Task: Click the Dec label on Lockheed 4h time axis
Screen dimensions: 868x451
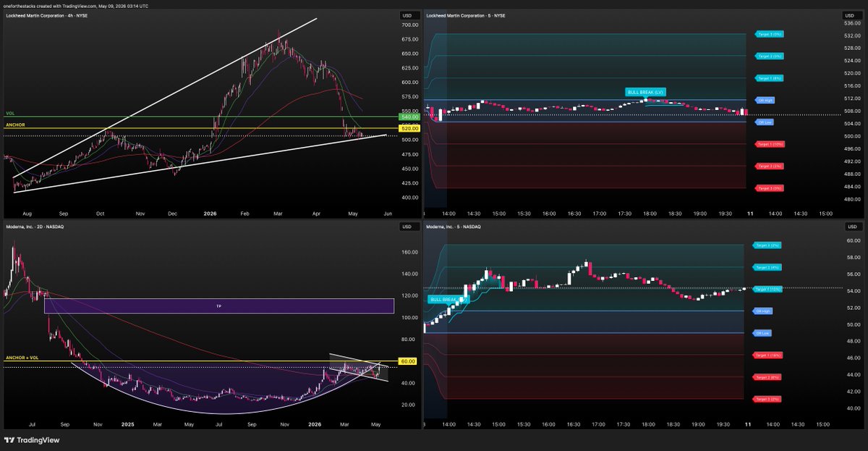Action: [172, 214]
